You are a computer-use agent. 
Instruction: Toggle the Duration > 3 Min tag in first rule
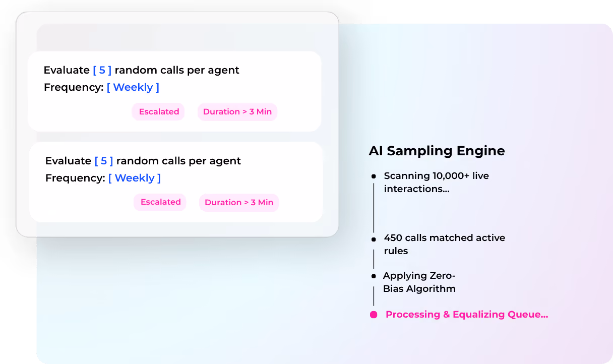coord(237,112)
